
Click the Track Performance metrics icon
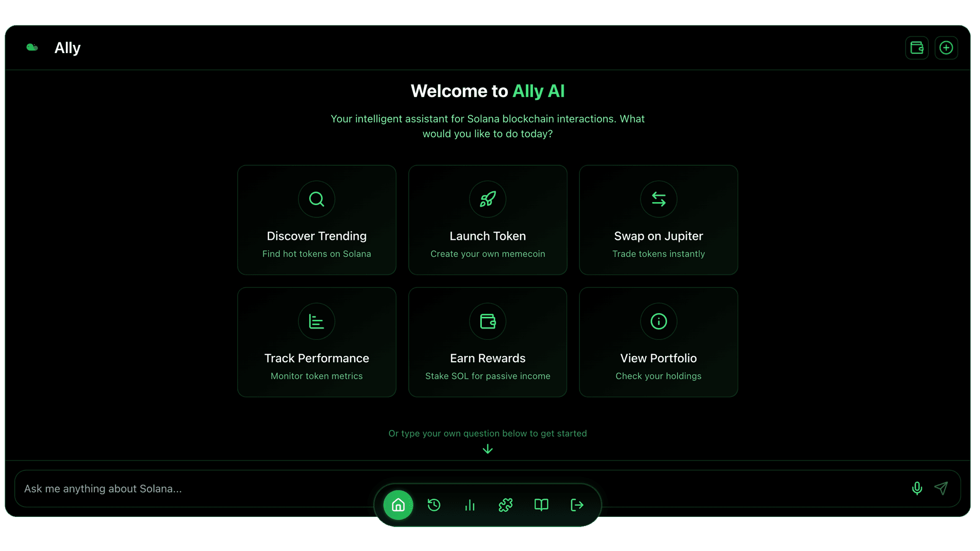pyautogui.click(x=316, y=321)
